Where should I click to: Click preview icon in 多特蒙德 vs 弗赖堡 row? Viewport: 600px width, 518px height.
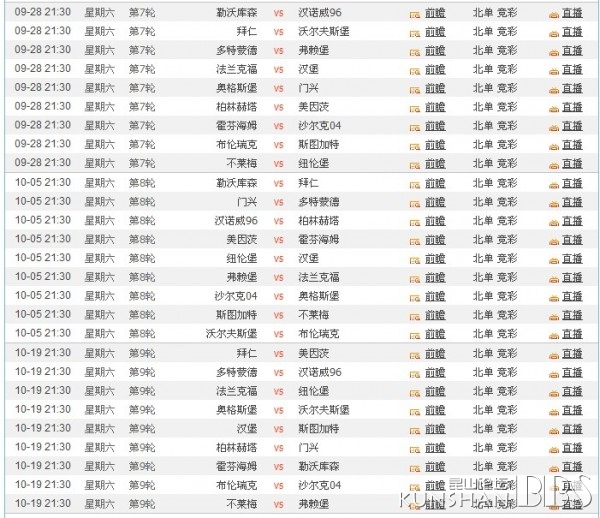point(414,52)
